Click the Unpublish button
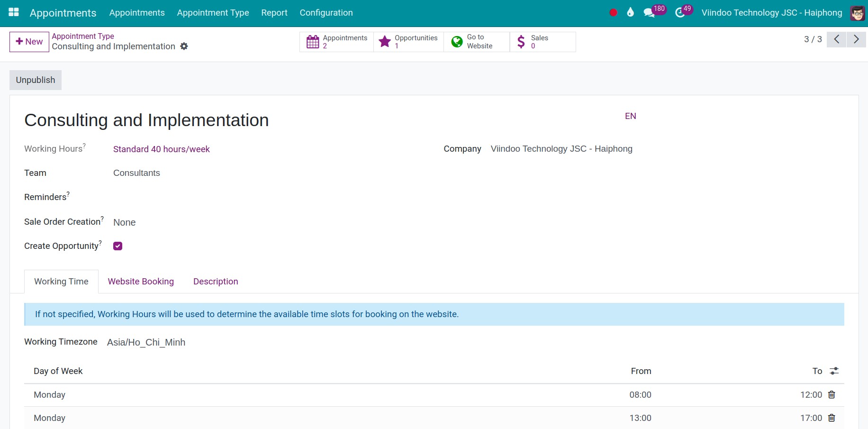 point(36,80)
